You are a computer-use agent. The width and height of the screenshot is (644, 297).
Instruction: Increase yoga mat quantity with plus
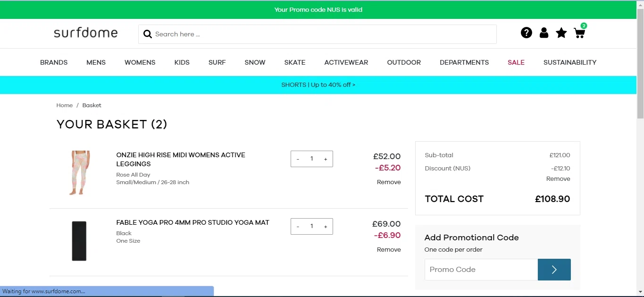coord(326,227)
